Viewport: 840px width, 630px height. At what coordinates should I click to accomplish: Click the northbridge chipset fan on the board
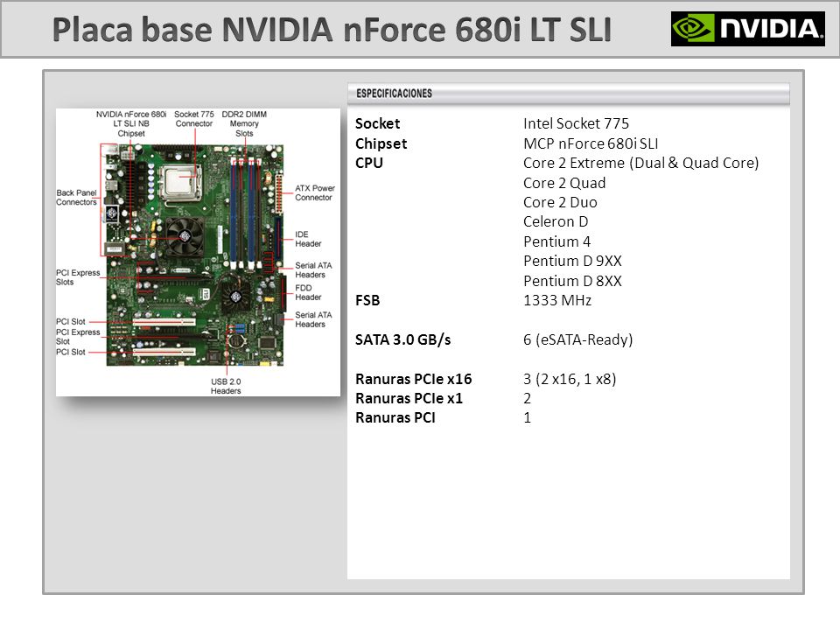(185, 236)
